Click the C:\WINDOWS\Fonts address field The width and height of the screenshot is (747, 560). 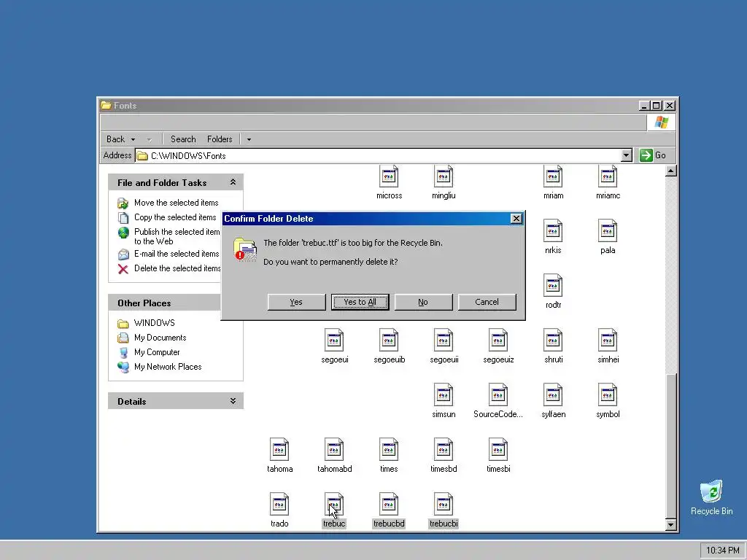(379, 156)
